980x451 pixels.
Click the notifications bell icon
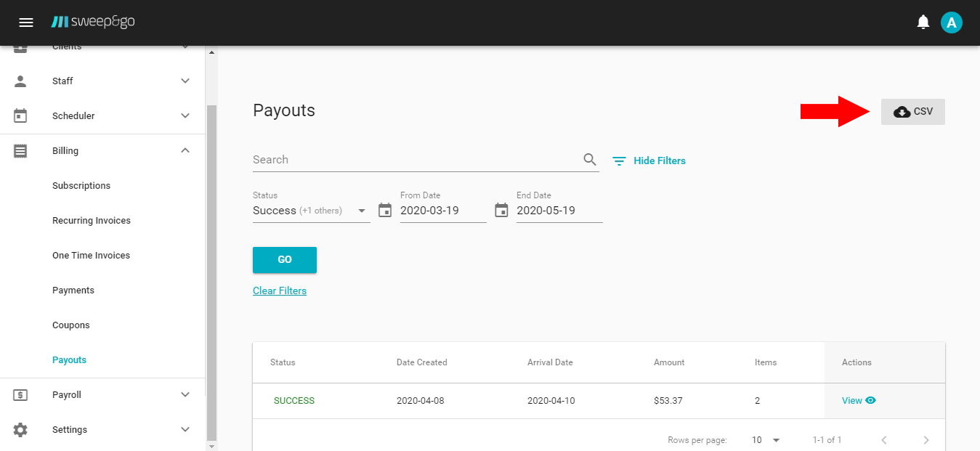click(x=923, y=23)
